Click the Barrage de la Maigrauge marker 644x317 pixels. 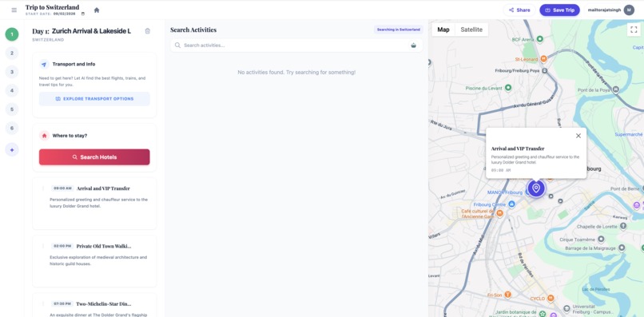(x=622, y=248)
